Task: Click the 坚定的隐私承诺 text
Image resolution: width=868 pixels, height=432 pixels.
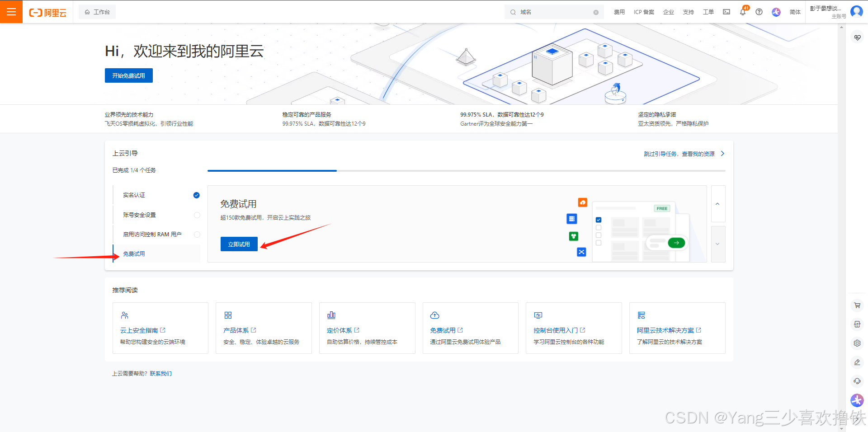Action: [x=657, y=115]
